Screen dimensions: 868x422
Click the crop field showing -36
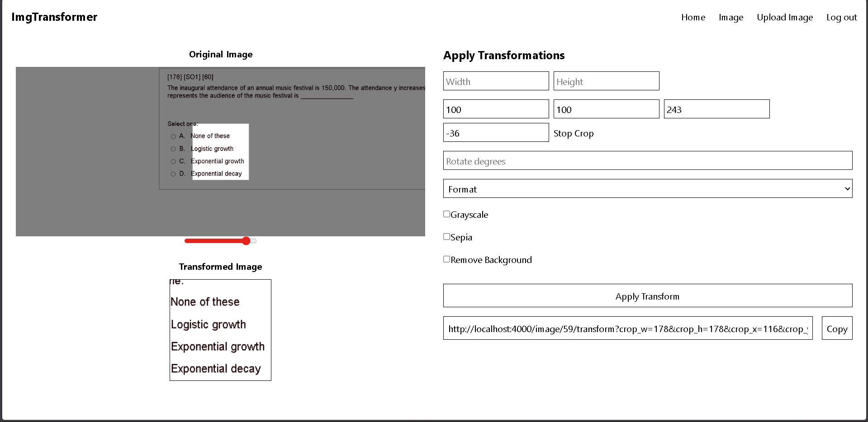pyautogui.click(x=496, y=133)
